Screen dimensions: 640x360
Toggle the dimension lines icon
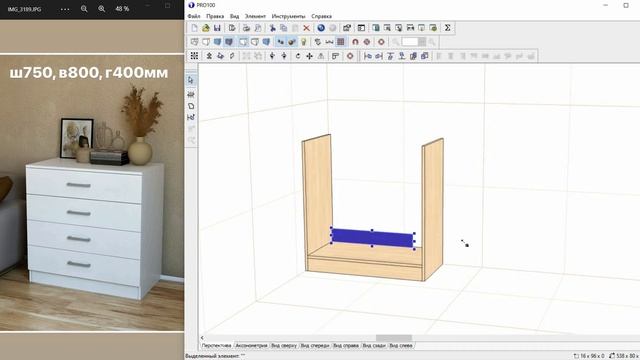(x=329, y=42)
